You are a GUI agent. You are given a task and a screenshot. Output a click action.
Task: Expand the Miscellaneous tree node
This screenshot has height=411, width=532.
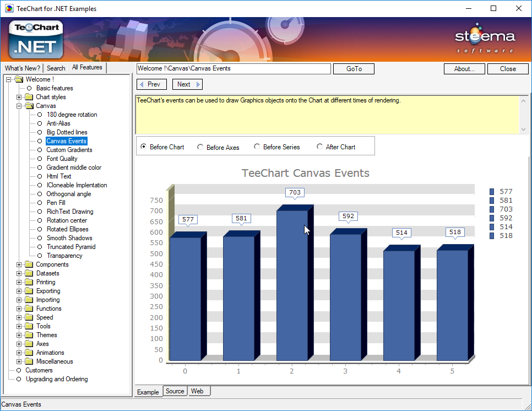tap(19, 362)
